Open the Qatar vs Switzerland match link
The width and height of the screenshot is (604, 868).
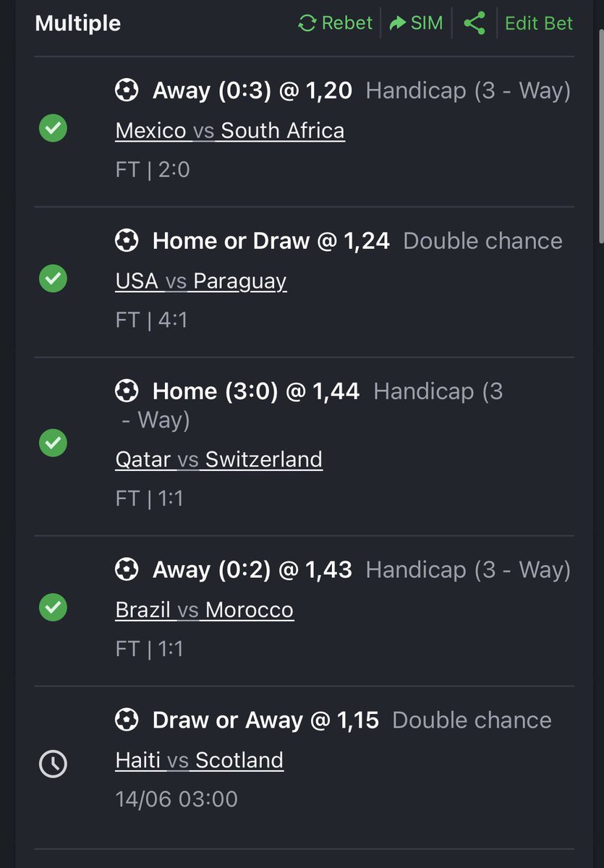[x=219, y=460]
